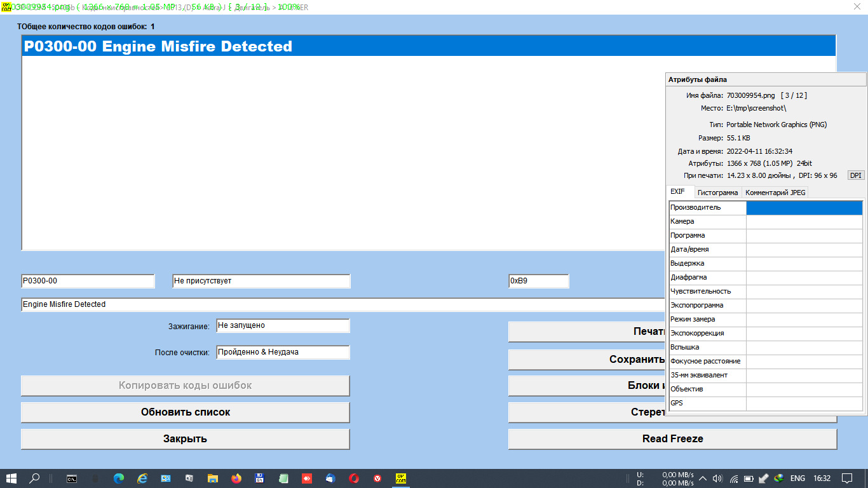This screenshot has height=488, width=868.
Task: Select the Объектив EXIF row
Action: point(766,390)
